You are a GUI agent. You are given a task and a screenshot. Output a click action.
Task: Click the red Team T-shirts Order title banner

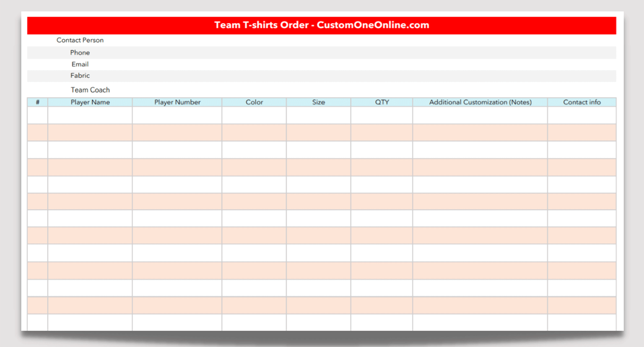pyautogui.click(x=322, y=25)
